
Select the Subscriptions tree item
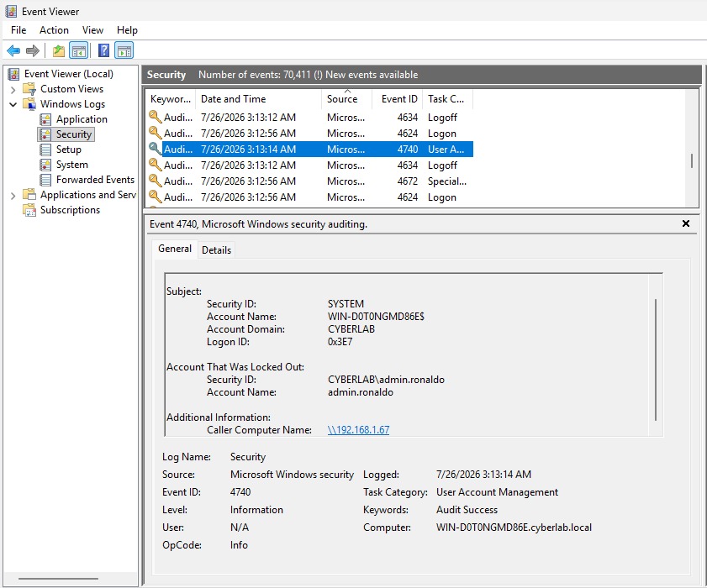(70, 210)
